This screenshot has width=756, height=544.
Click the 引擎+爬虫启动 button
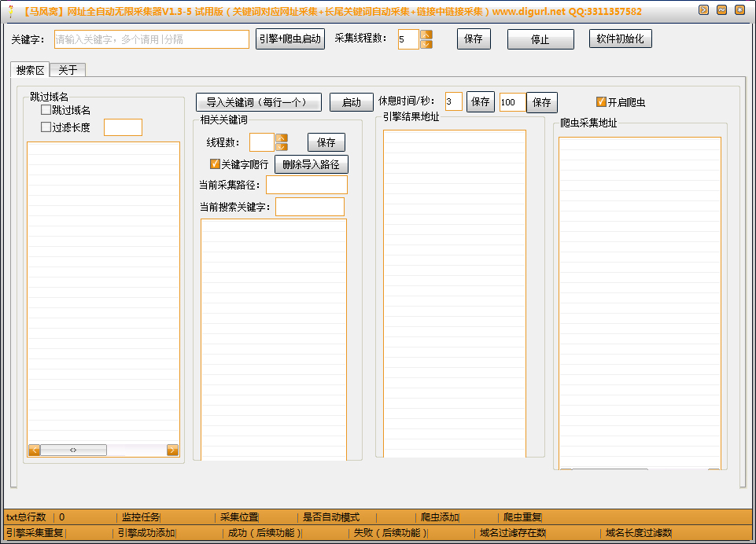(289, 39)
